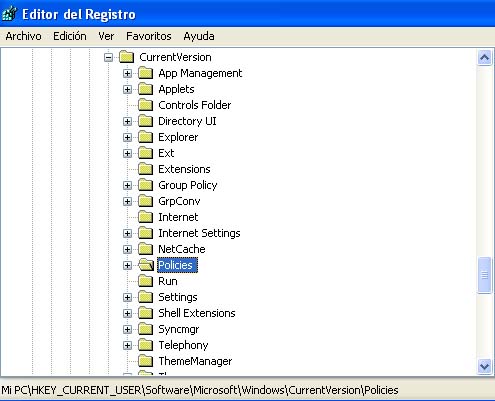Viewport: 495px width, 401px height.
Task: Select the Applets key label
Action: (x=176, y=89)
